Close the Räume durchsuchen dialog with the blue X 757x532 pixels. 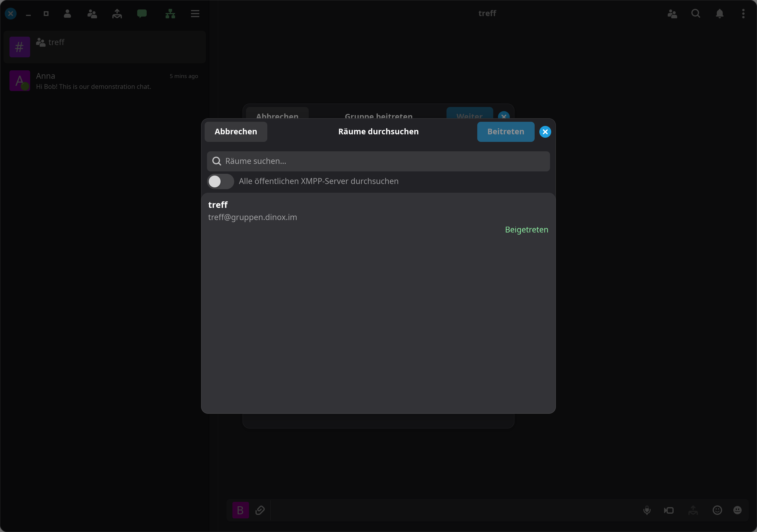tap(545, 132)
